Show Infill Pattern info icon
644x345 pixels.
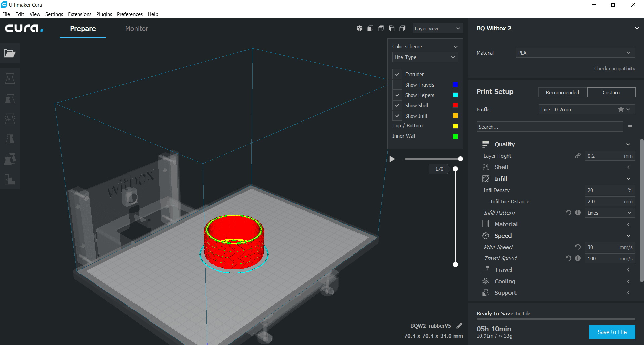pos(578,212)
